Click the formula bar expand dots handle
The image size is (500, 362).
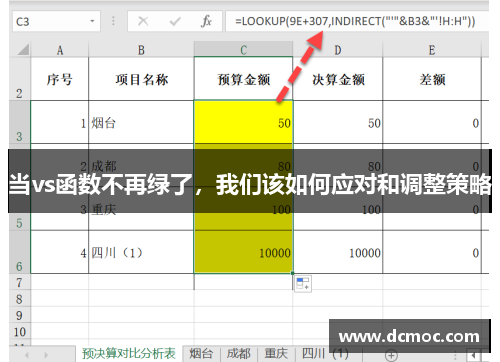[113, 21]
